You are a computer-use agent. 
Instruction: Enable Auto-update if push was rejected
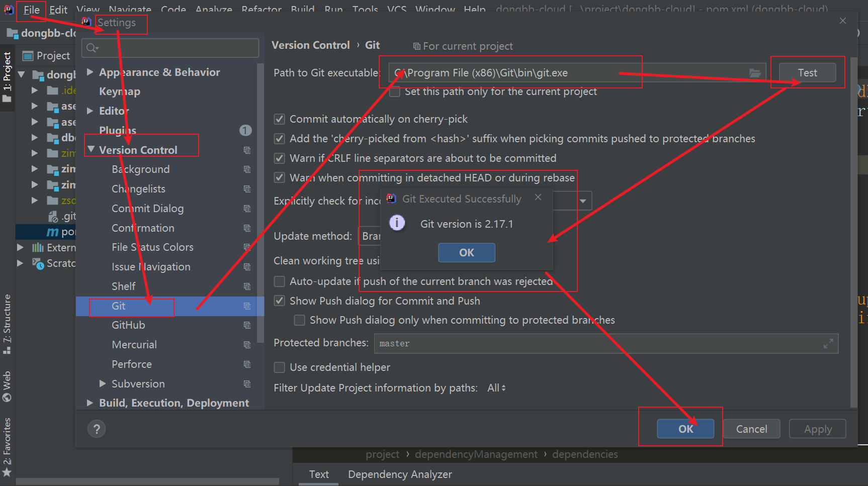point(279,281)
